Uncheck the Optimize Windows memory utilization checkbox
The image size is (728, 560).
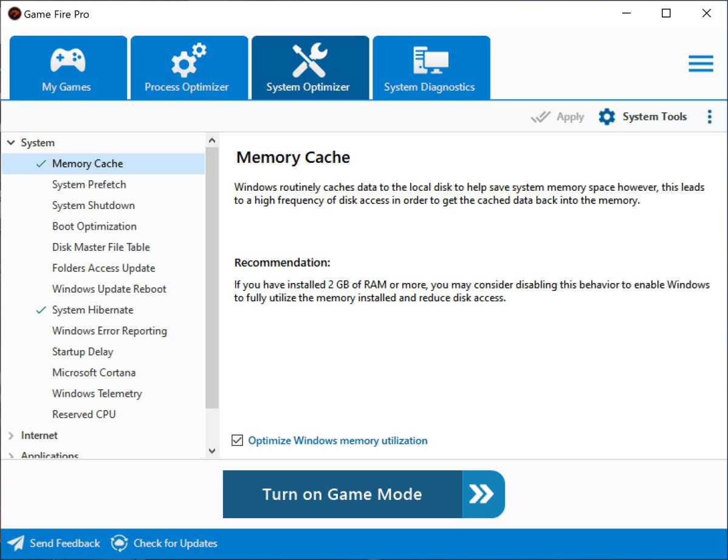[x=238, y=440]
